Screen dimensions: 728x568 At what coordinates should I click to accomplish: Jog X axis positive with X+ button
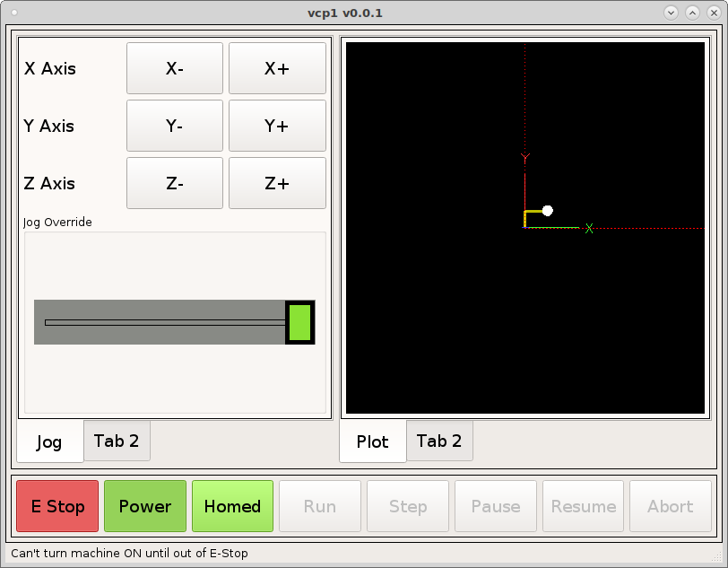coord(277,68)
